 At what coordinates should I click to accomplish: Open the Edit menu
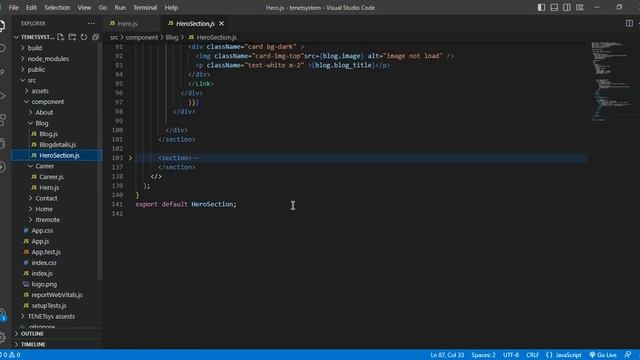[31, 7]
